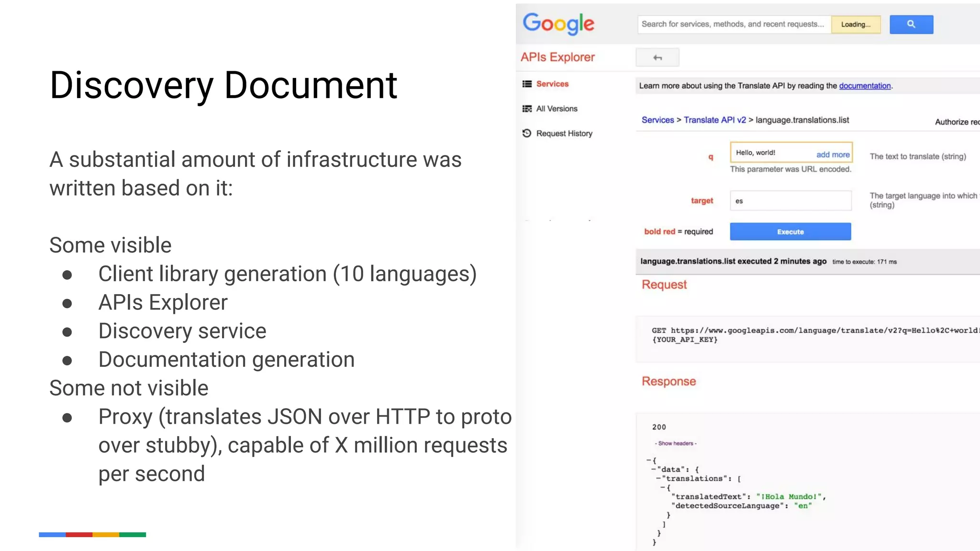Image resolution: width=980 pixels, height=551 pixels.
Task: Click the language.translations.list breadcrumb text
Action: pyautogui.click(x=802, y=120)
